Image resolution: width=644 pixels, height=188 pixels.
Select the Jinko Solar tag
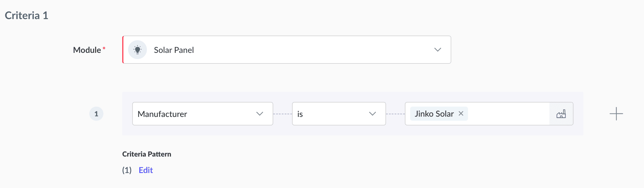tap(434, 114)
